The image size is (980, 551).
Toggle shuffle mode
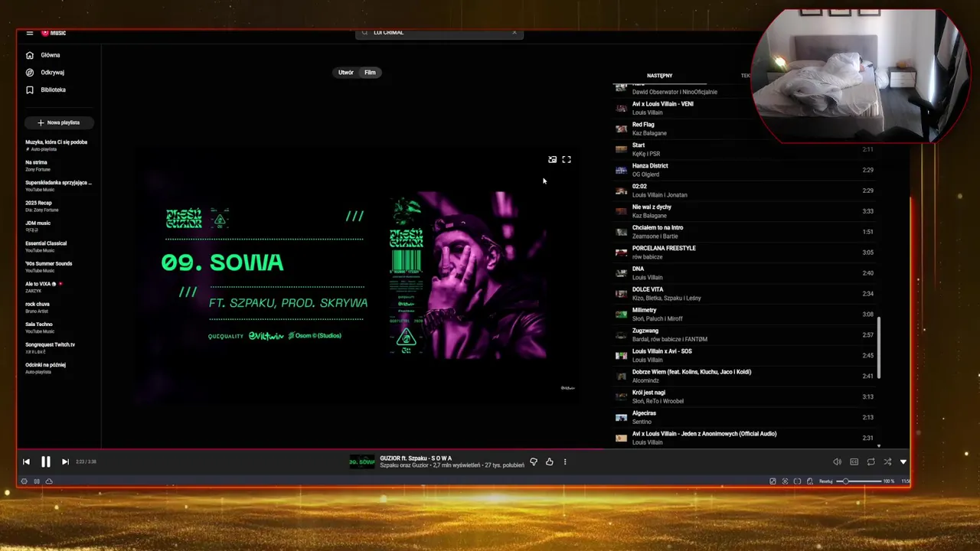[x=887, y=461]
